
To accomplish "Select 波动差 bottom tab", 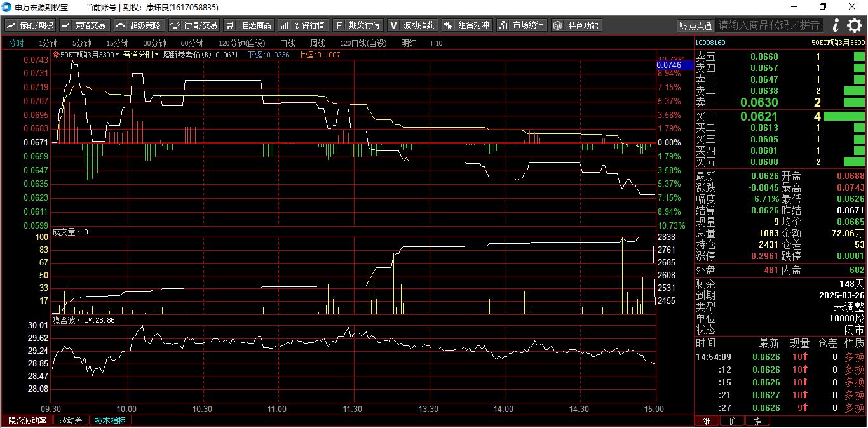I will (71, 420).
